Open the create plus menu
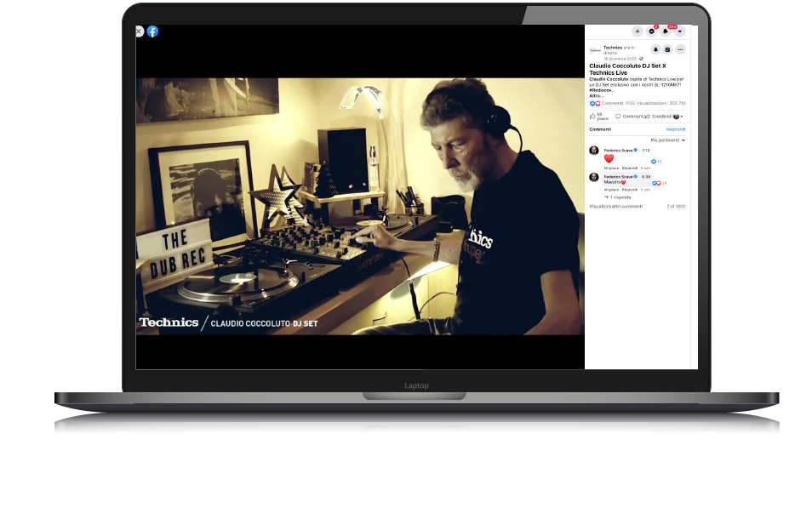812x519 pixels. tap(638, 31)
